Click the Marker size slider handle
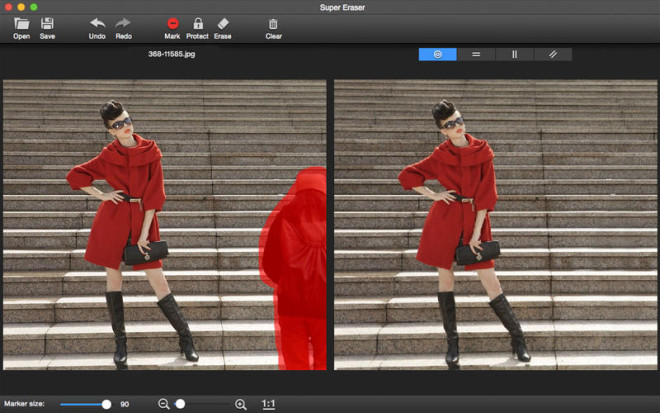The width and height of the screenshot is (660, 413). 106,404
